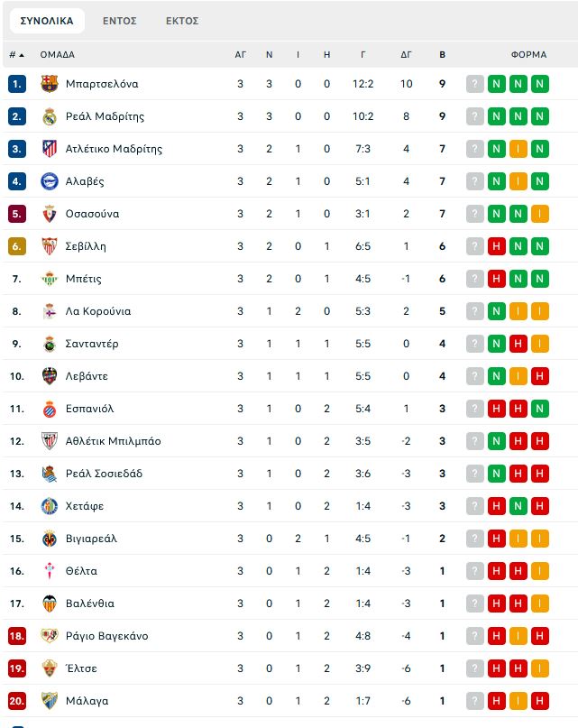
Task: Click the Sevilla crest icon
Action: click(50, 246)
